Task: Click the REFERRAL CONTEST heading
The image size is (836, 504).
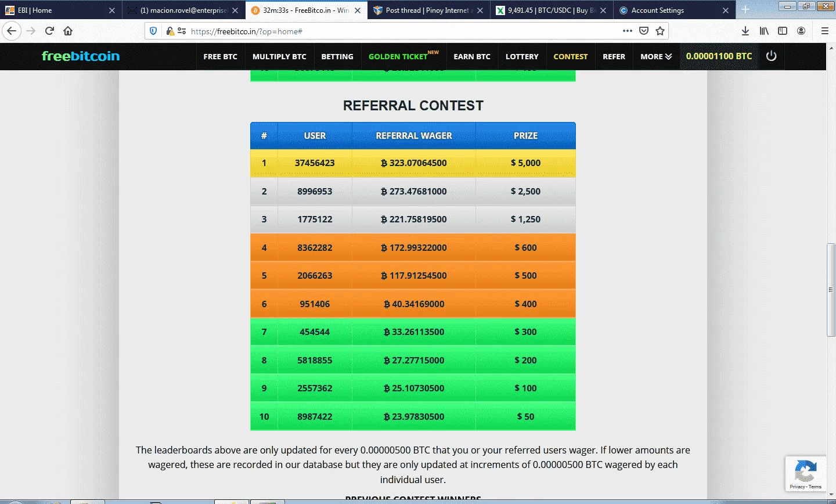Action: 413,106
